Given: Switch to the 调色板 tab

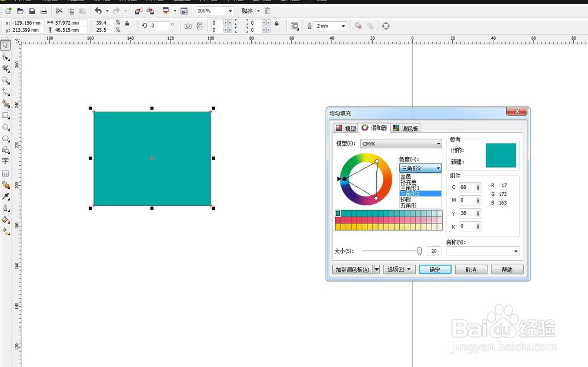Looking at the screenshot, I should (405, 128).
